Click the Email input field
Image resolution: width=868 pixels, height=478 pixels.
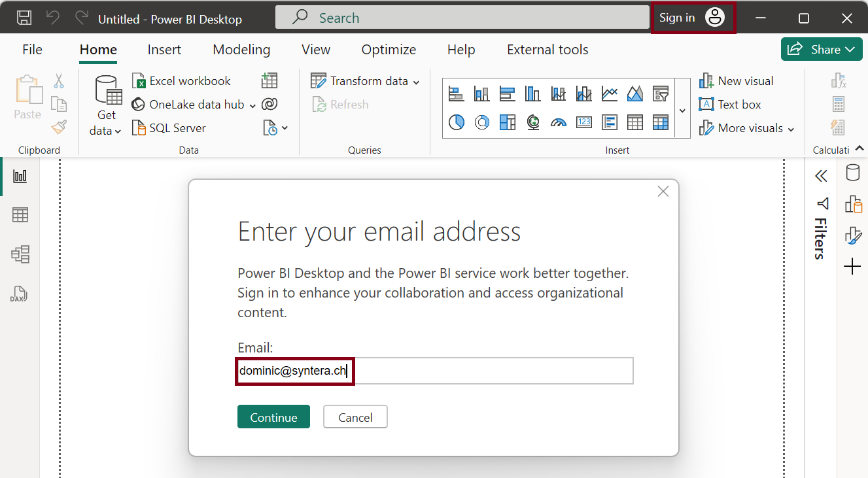point(491,371)
